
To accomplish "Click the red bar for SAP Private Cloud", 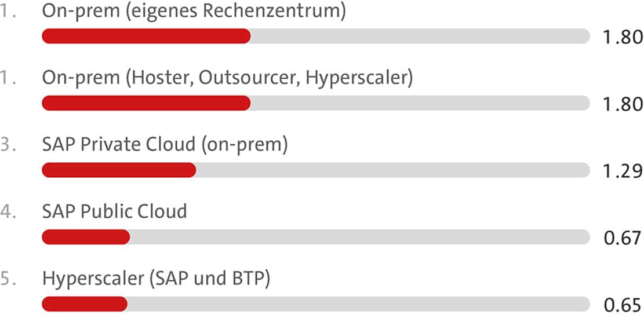I will click(119, 170).
